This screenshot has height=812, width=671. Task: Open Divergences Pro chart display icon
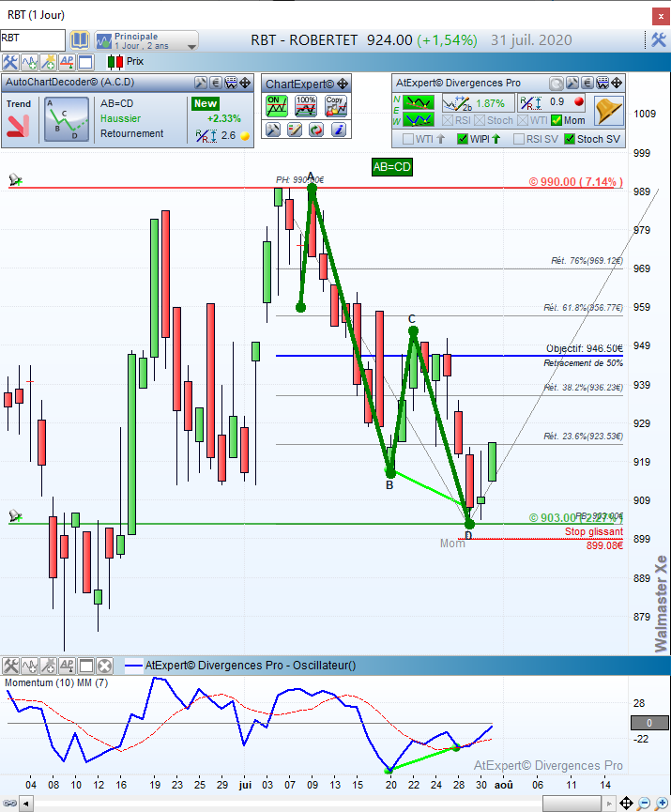(x=602, y=84)
